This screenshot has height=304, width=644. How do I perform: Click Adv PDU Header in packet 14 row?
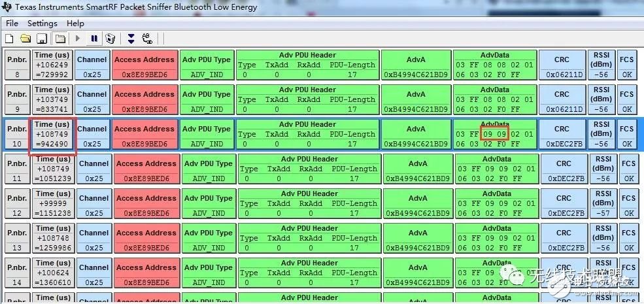point(309,273)
